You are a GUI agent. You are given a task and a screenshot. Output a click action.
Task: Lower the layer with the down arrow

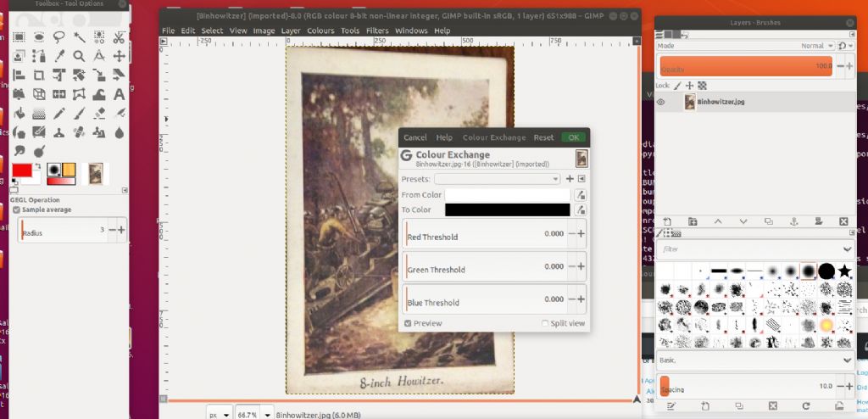pos(743,221)
